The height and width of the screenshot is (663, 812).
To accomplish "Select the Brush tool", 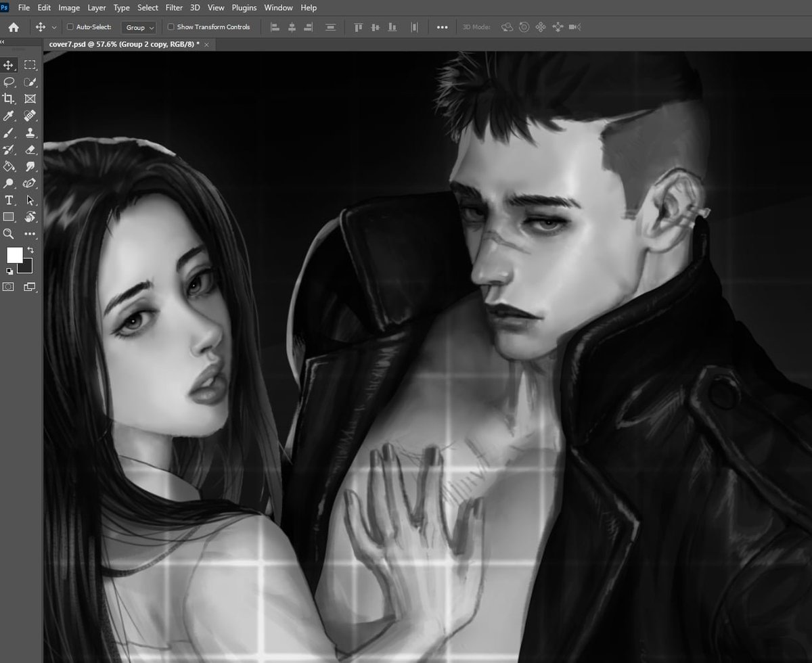I will 9,133.
